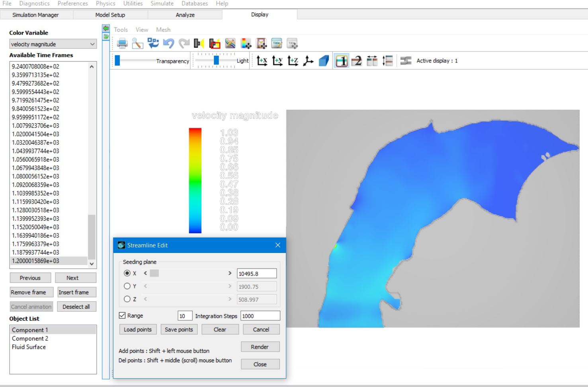Click the blue 3D cube view icon
Viewport: 588px width, 387px height.
(x=324, y=61)
